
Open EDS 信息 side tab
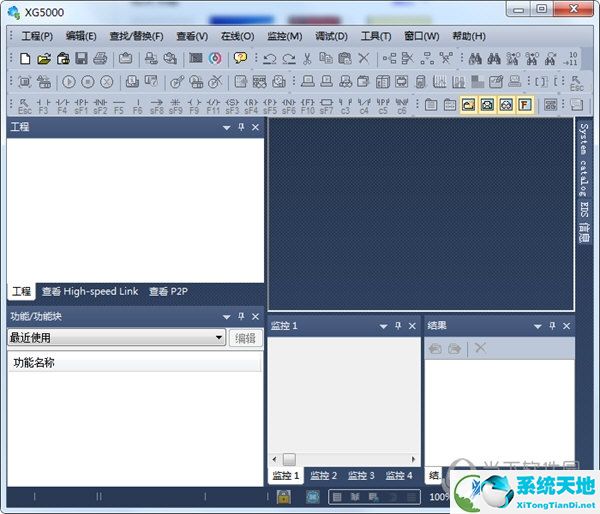point(584,221)
